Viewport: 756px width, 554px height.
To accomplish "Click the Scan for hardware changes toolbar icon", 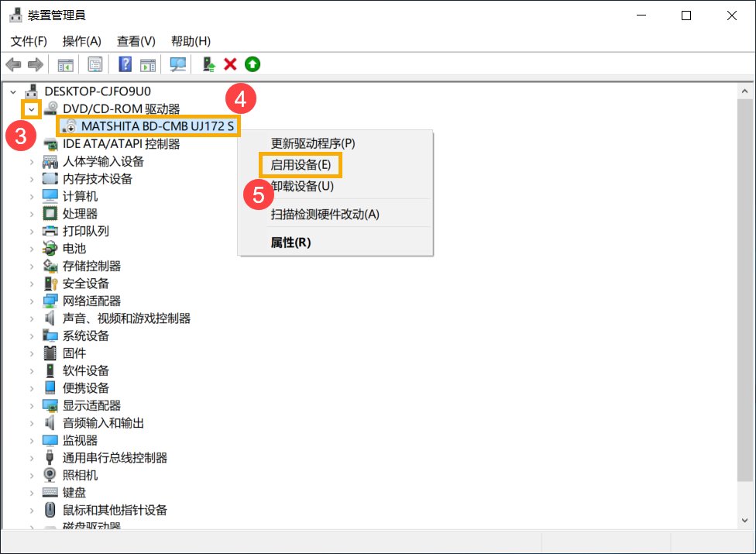I will [x=177, y=64].
